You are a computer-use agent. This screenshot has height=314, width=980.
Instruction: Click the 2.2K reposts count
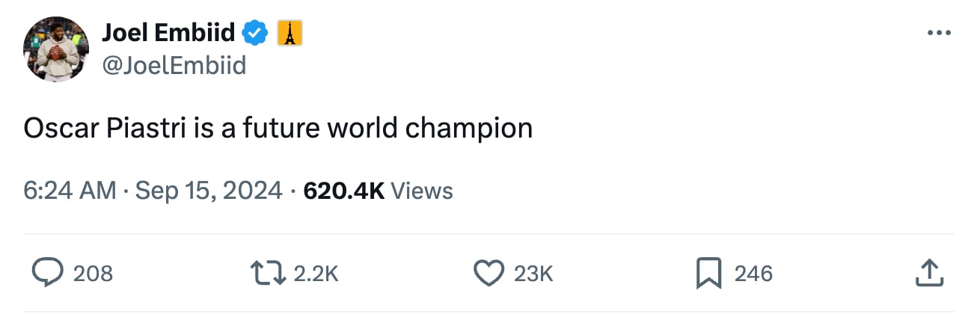316,274
